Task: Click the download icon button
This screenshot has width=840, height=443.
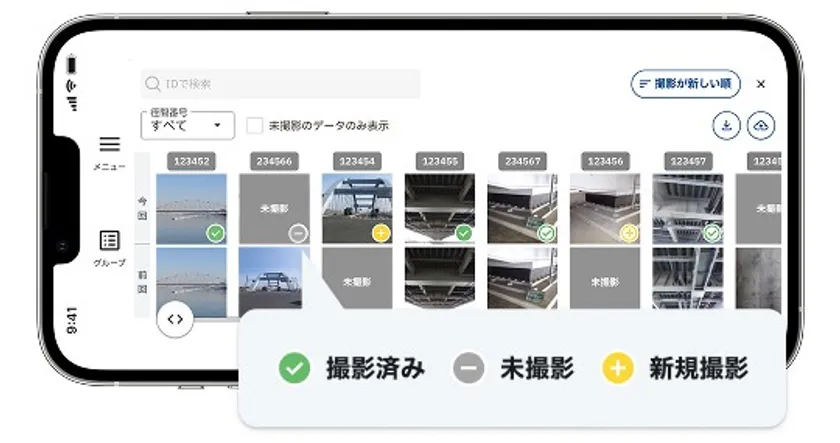Action: tap(726, 126)
